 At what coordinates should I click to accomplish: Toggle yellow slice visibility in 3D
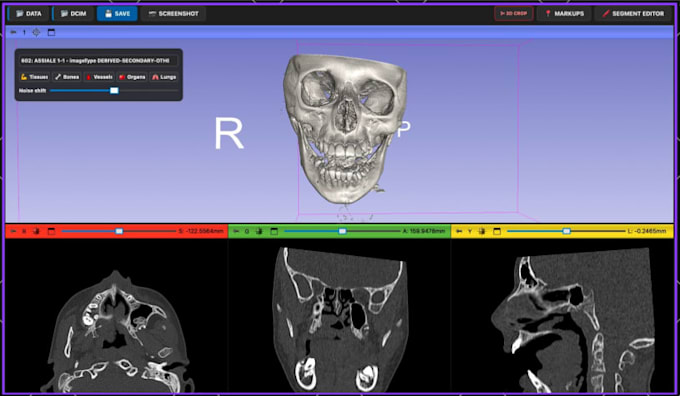click(482, 232)
